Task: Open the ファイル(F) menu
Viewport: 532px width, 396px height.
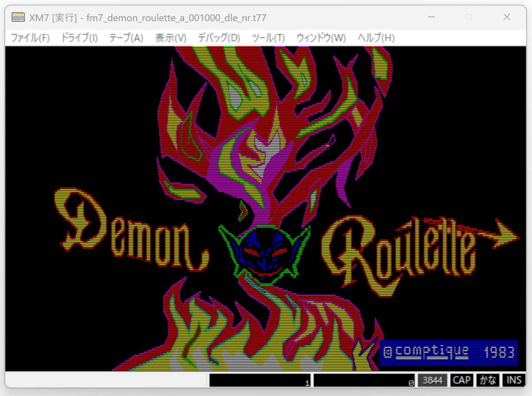Action: click(30, 38)
